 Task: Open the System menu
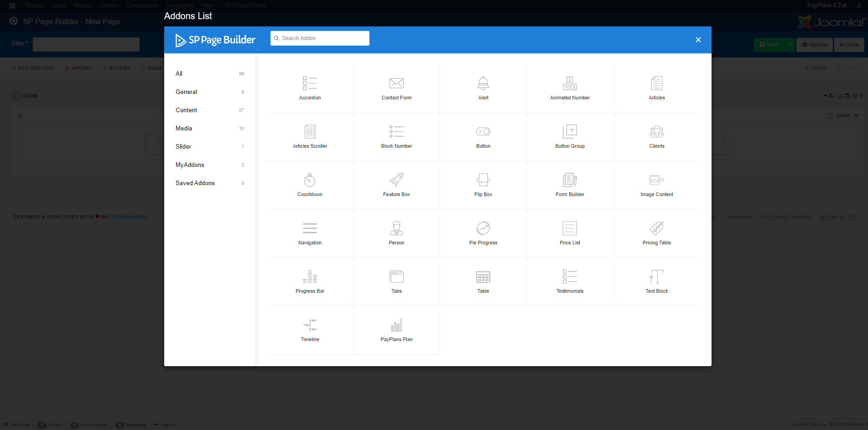[x=34, y=5]
